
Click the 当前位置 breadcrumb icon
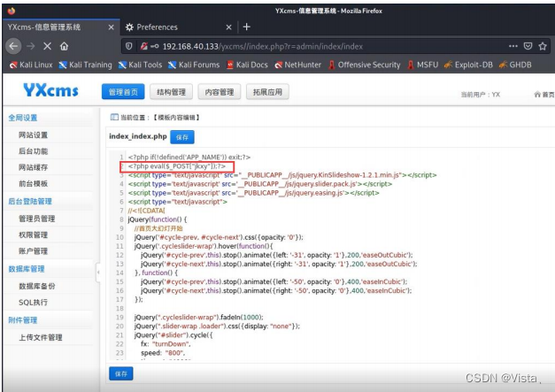pyautogui.click(x=114, y=117)
